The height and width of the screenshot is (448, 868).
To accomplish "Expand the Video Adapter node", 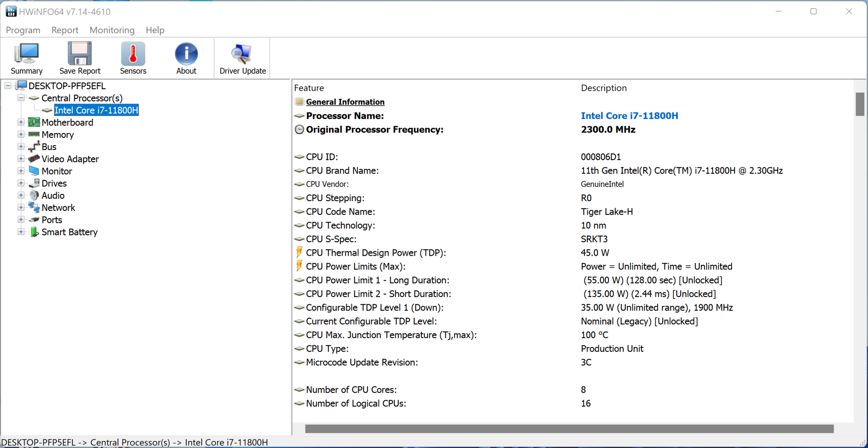I will click(x=21, y=159).
